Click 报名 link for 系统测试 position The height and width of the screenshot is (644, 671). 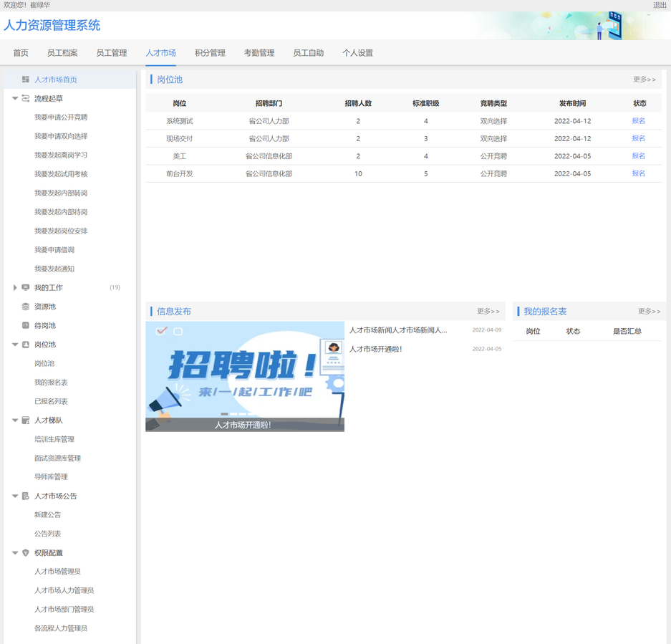point(639,121)
